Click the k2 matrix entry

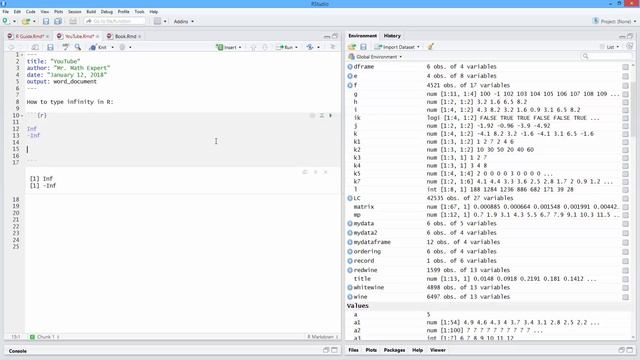click(488, 150)
